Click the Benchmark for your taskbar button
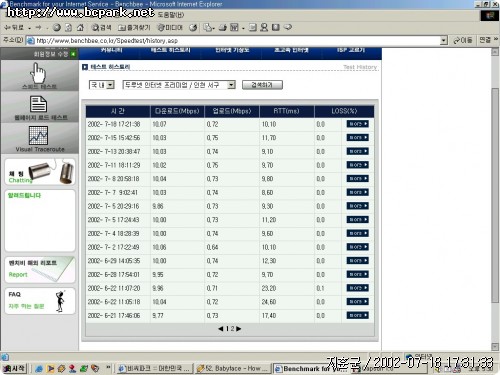The height and width of the screenshot is (375, 500). pos(311,369)
